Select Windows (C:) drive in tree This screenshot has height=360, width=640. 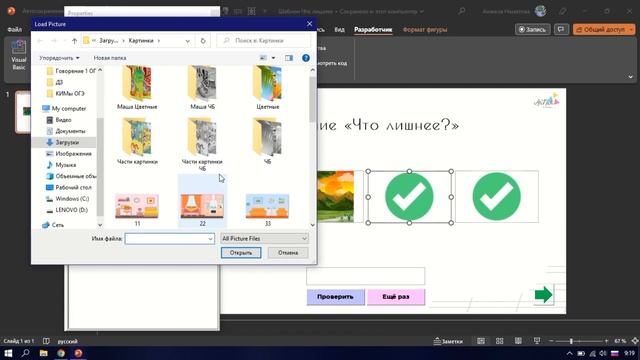[x=67, y=199]
